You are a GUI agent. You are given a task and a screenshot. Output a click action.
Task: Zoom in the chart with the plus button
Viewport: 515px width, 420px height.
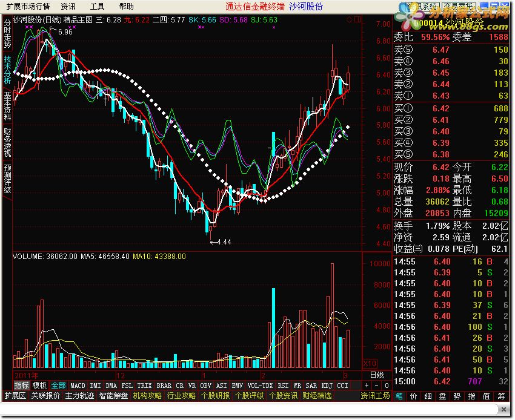(367, 386)
